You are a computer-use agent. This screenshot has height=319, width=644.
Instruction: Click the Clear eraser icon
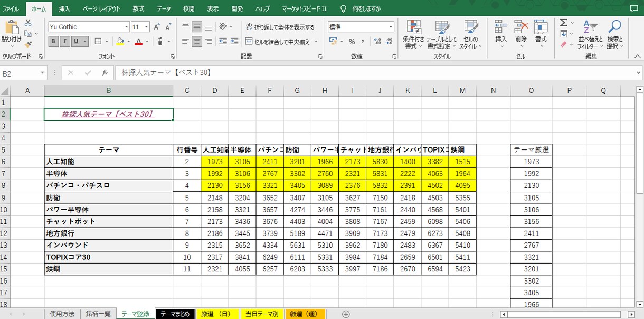[563, 44]
